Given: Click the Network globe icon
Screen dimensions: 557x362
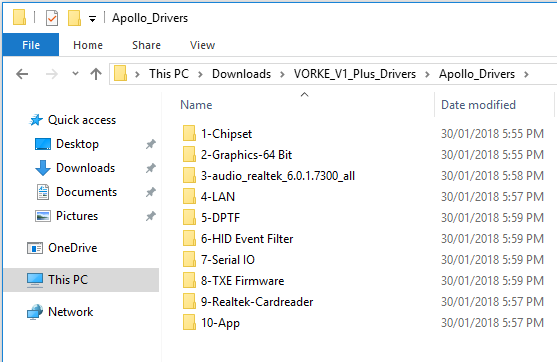Looking at the screenshot, I should [35, 312].
